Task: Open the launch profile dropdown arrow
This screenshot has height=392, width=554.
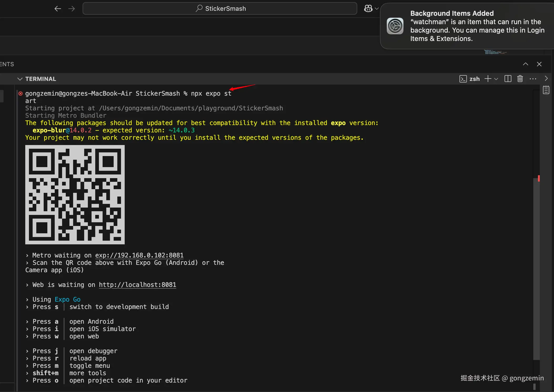Action: coord(496,79)
